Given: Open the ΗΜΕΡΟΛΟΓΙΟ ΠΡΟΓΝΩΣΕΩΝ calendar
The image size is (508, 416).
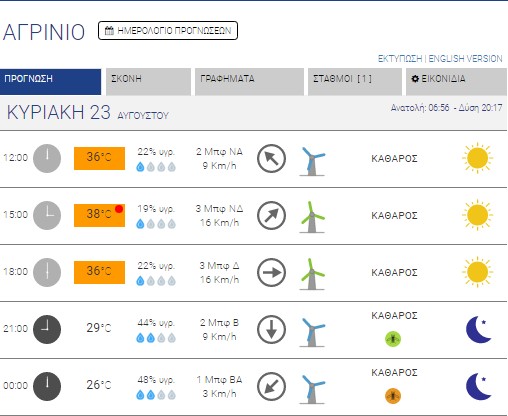Looking at the screenshot, I should 168,31.
